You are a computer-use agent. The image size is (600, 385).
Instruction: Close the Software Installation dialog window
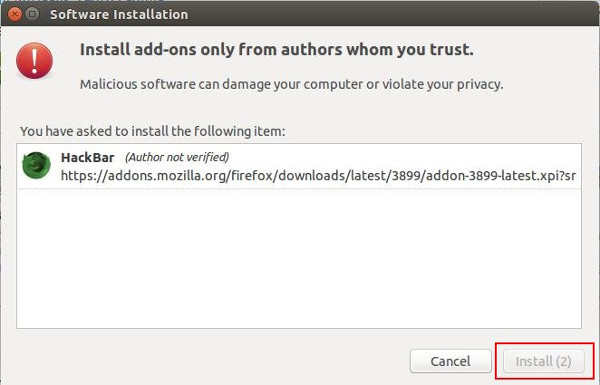click(x=15, y=14)
